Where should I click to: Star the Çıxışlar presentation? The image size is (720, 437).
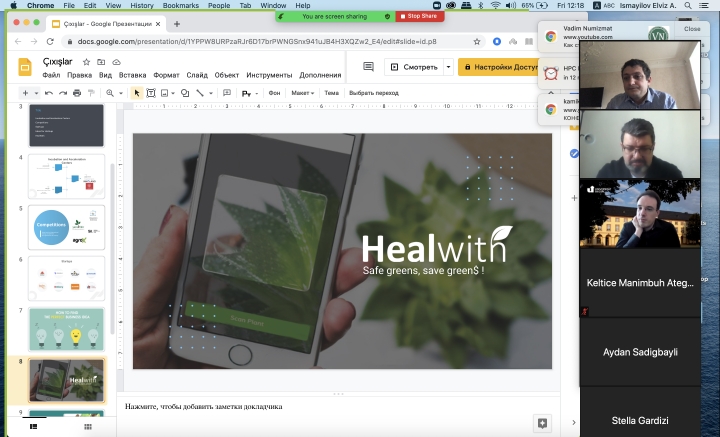coord(86,62)
